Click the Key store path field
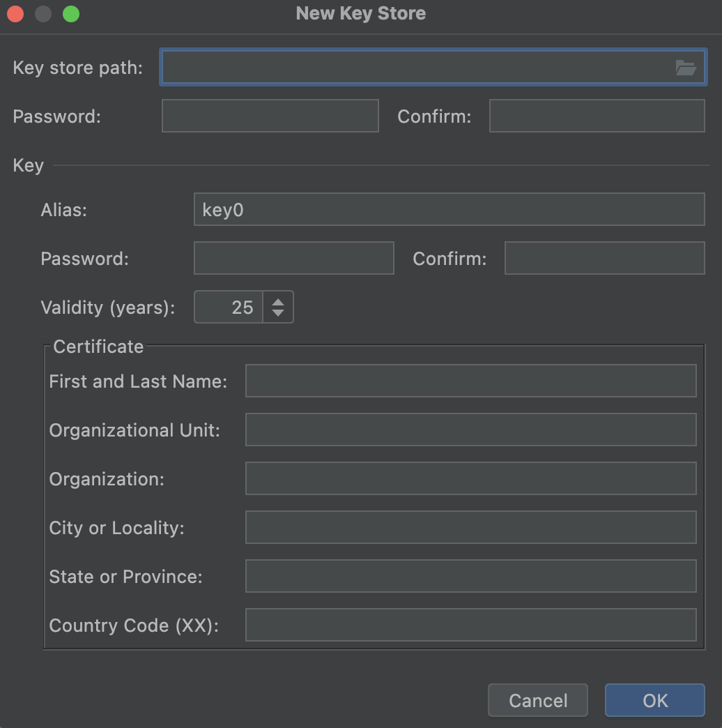The width and height of the screenshot is (722, 728). point(433,68)
